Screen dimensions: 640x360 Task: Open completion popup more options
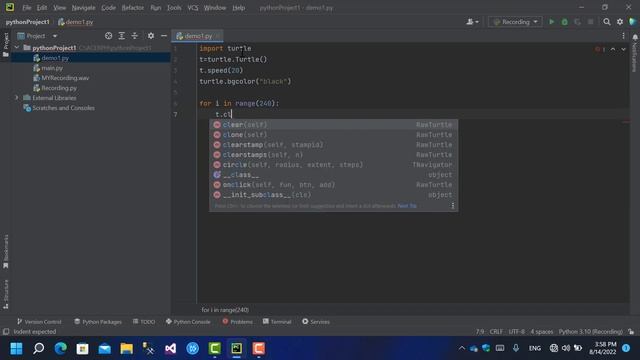click(453, 206)
